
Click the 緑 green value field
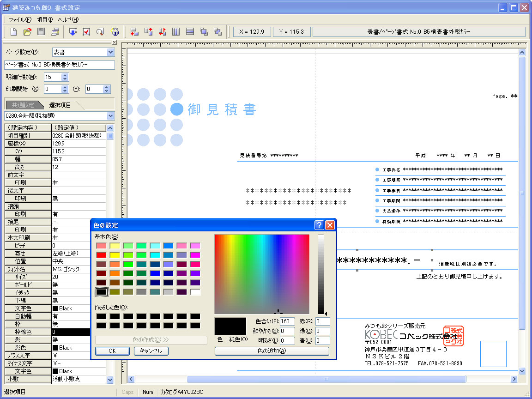point(322,331)
